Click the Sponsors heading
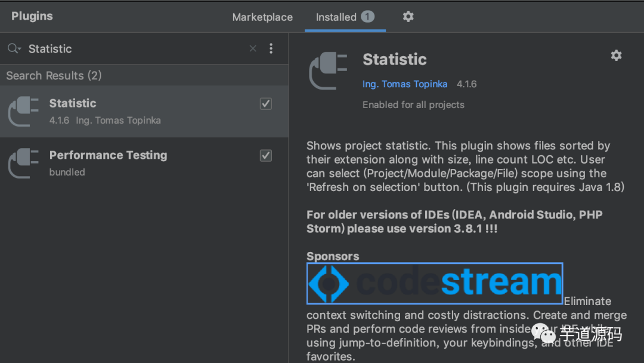The image size is (644, 363). click(333, 256)
